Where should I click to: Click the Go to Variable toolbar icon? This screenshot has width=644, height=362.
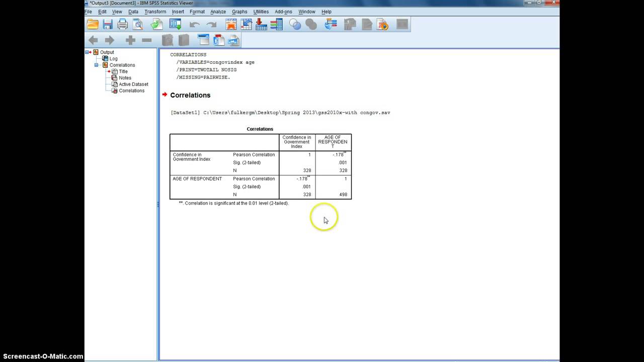(261, 24)
